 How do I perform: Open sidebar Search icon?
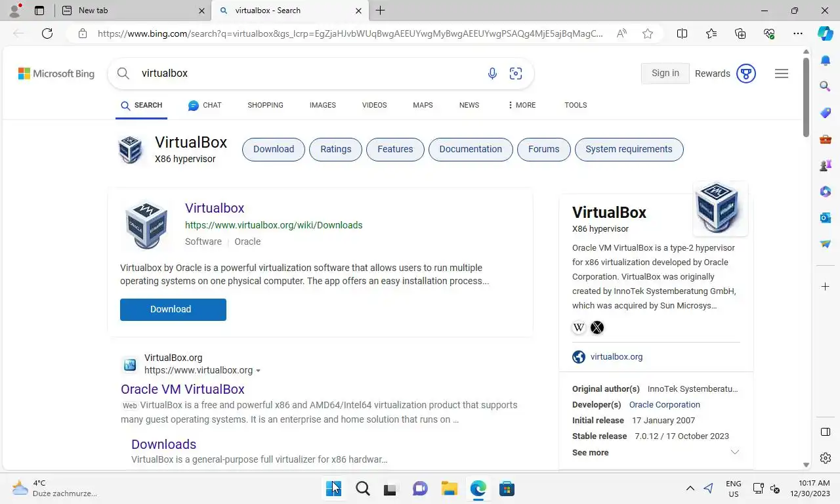(x=826, y=86)
